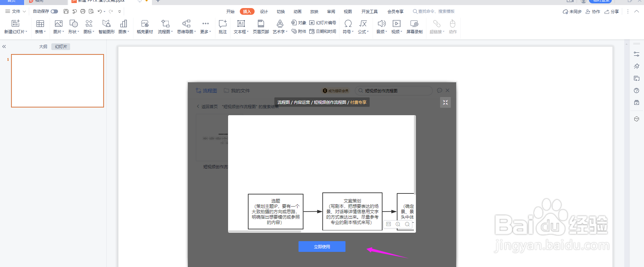The image size is (644, 267).
Task: Click the 艺术字 word art icon
Action: [x=280, y=24]
